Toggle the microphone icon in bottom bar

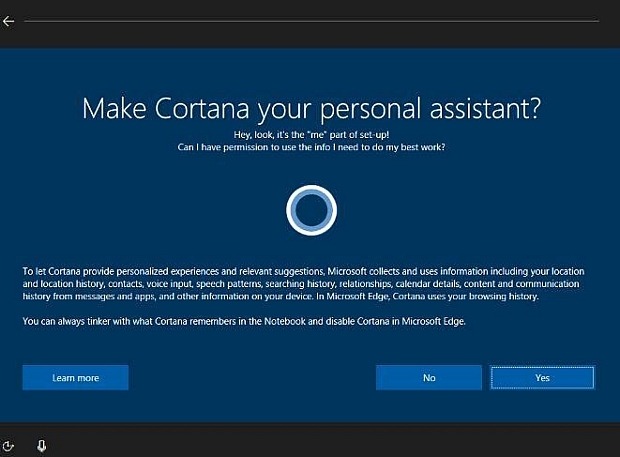click(42, 446)
